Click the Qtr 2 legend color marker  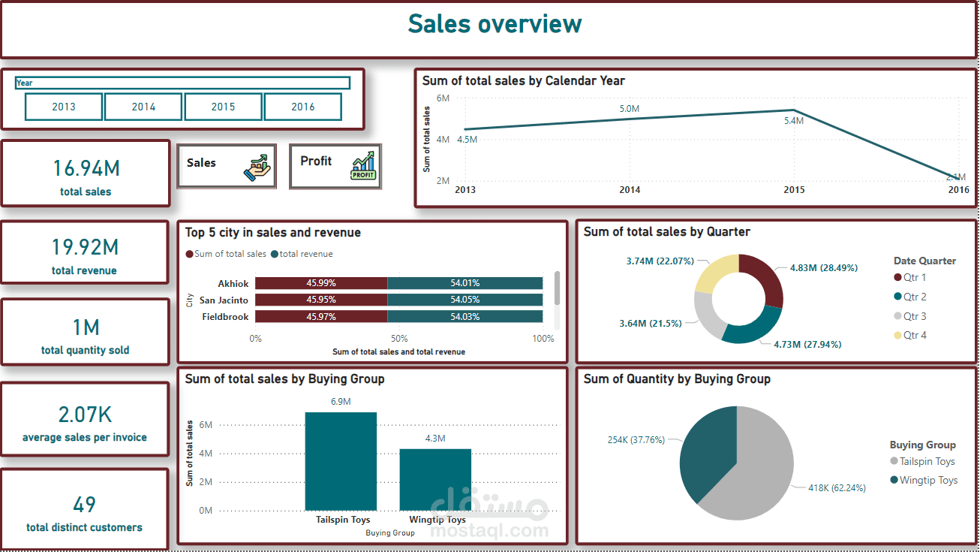coord(897,297)
